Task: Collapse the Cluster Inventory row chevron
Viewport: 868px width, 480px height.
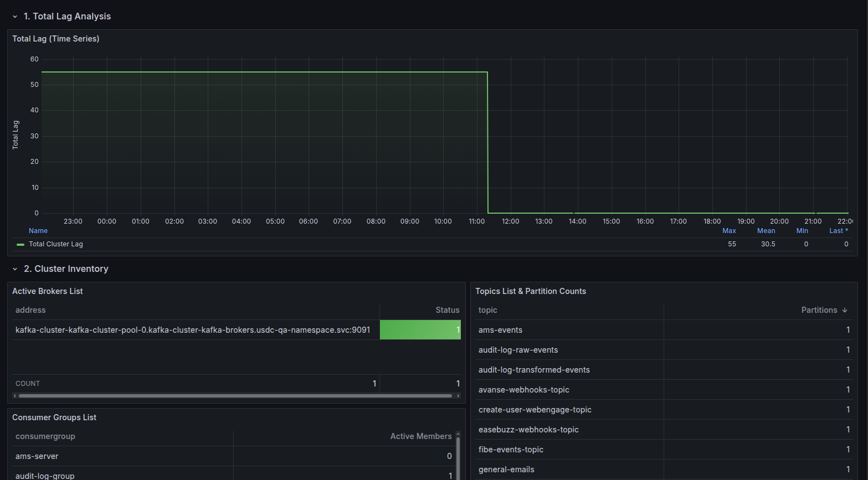Action: point(15,269)
